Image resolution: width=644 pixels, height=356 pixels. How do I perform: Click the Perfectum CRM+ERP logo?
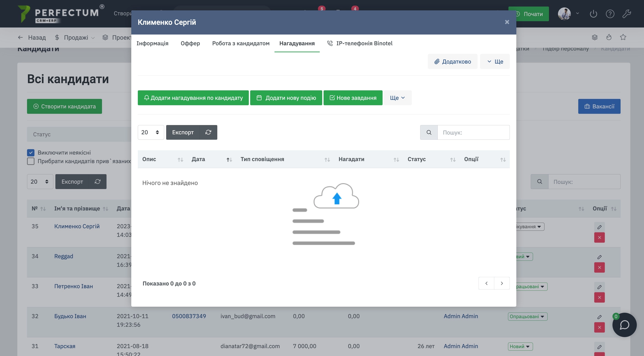pyautogui.click(x=61, y=14)
